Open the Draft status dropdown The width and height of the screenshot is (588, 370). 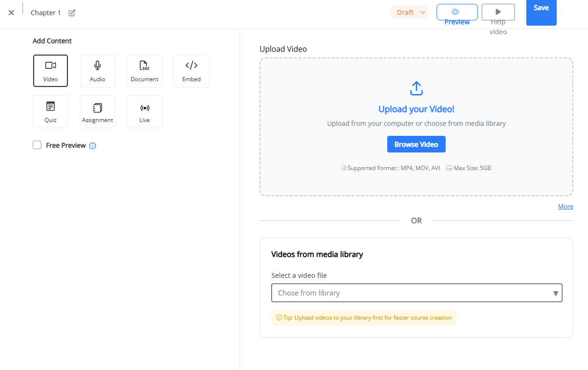(x=409, y=12)
